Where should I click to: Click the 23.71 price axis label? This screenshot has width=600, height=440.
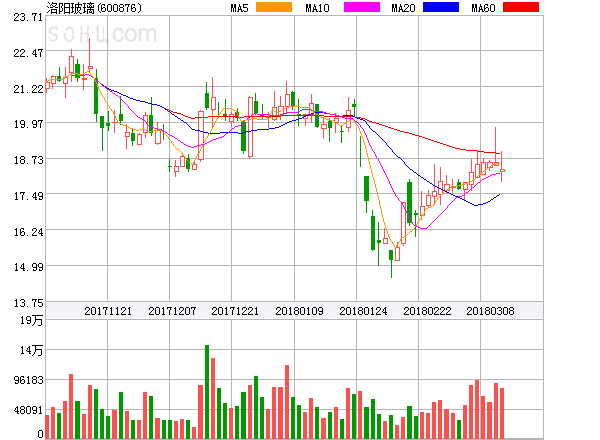click(x=28, y=17)
